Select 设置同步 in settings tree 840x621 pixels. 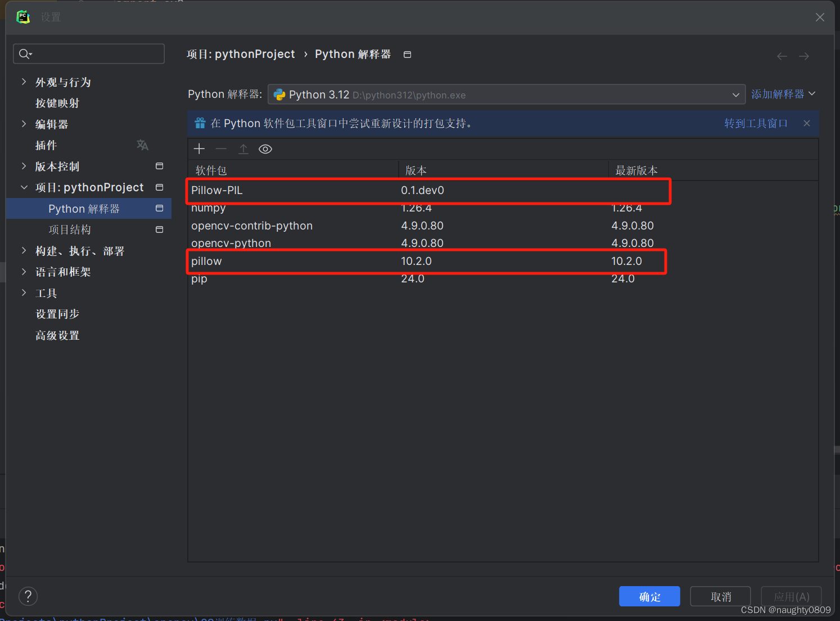[x=57, y=314]
